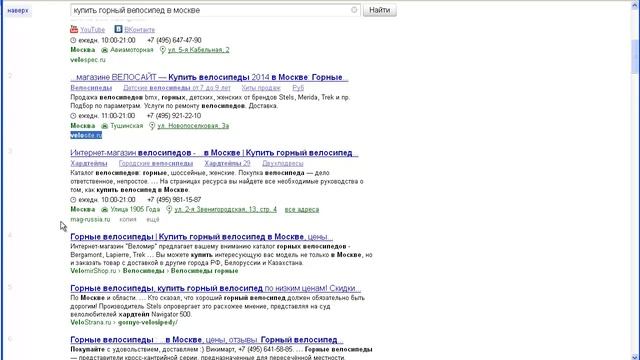Click все адреса link
Screen dimensions: 640x360
[302, 209]
